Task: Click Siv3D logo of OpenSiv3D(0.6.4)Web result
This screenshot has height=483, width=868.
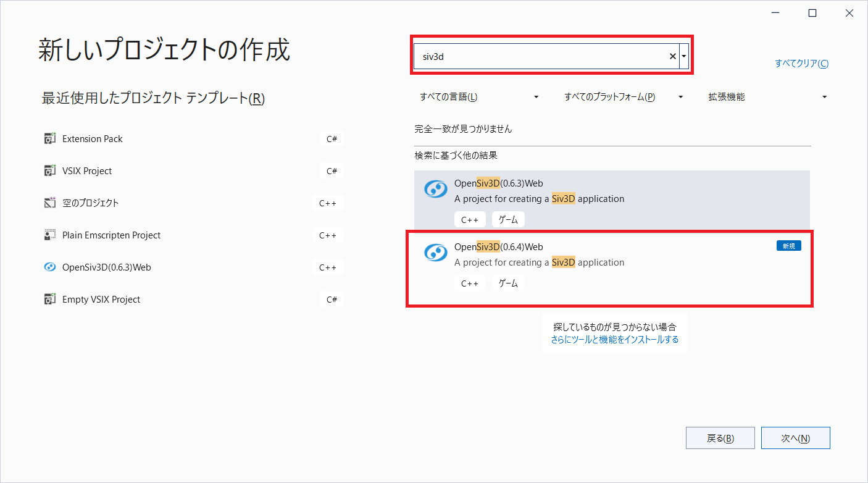Action: point(436,252)
